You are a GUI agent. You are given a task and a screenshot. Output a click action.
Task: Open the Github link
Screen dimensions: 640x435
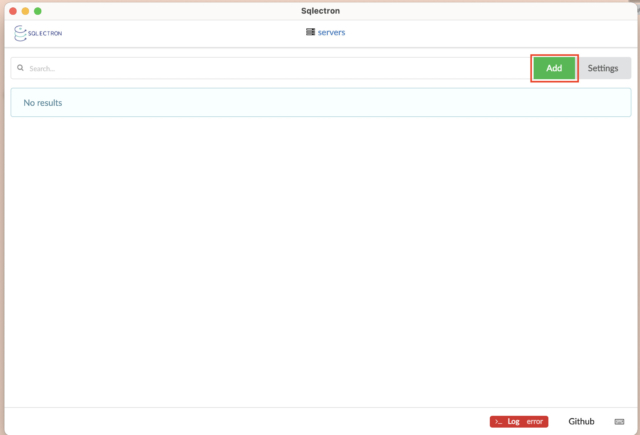[581, 422]
